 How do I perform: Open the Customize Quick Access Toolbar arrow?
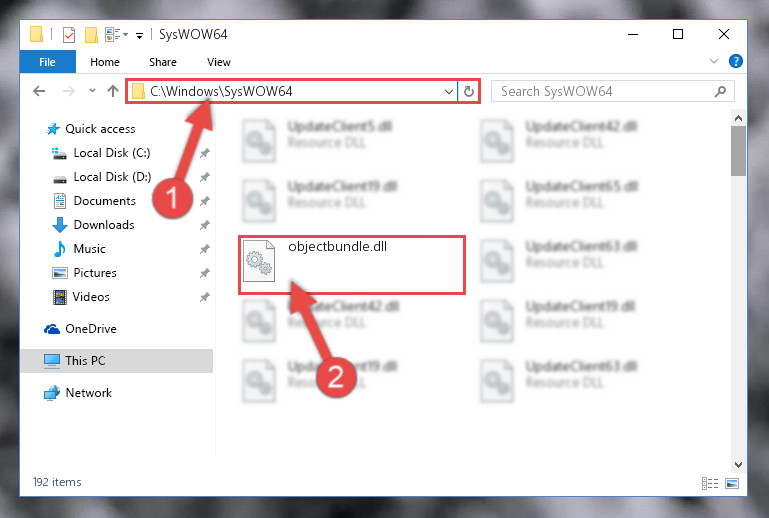point(139,35)
